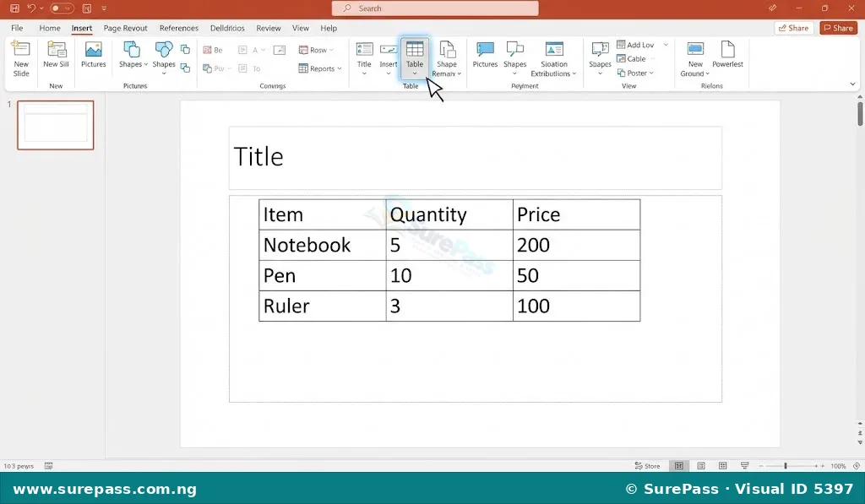Switch to the Review tab

tap(268, 28)
